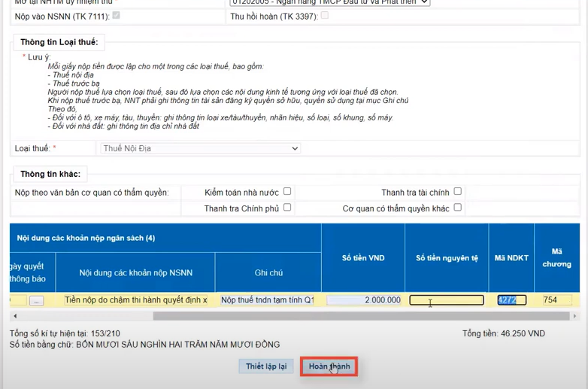Open the Loại thuế dropdown
This screenshot has width=588, height=389.
coord(201,148)
